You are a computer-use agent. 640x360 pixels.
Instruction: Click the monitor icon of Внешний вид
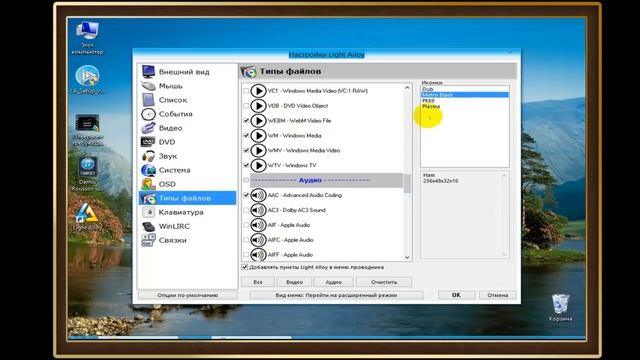point(148,71)
